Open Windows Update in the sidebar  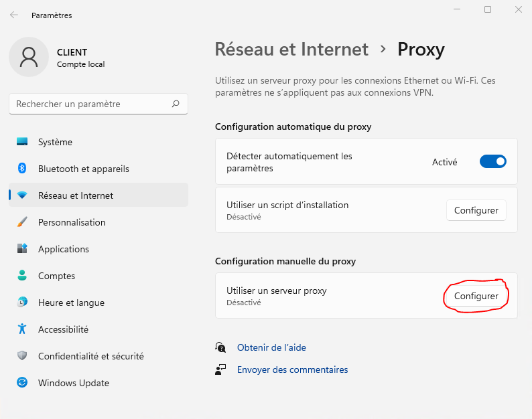(98, 383)
